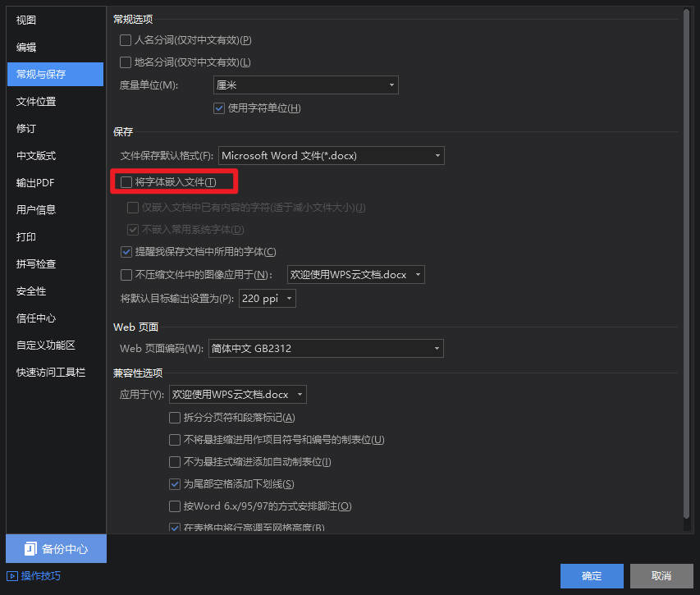Uncheck the 使用字符单位 option
The height and width of the screenshot is (595, 700).
(x=218, y=108)
